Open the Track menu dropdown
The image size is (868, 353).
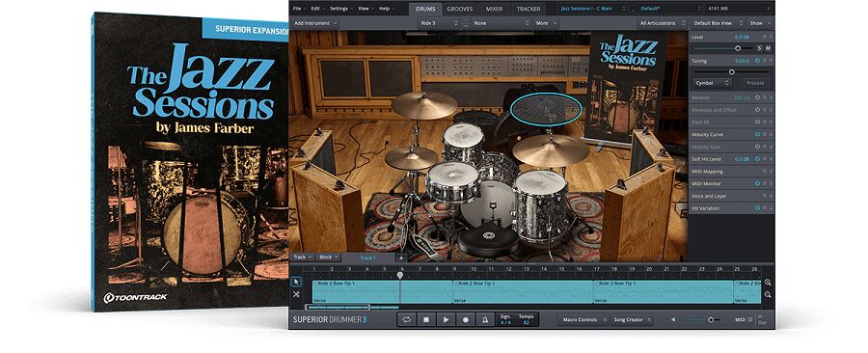[302, 258]
